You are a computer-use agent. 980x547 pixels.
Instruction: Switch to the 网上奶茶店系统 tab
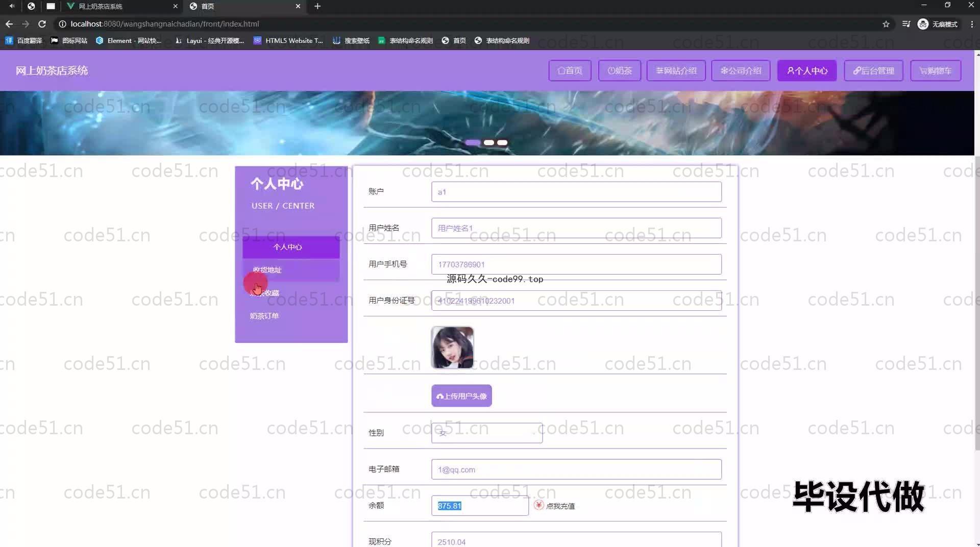click(x=122, y=6)
